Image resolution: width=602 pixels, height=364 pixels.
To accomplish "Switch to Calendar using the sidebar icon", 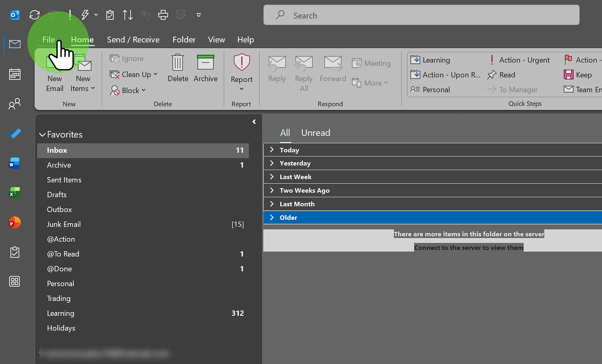I will 14,74.
